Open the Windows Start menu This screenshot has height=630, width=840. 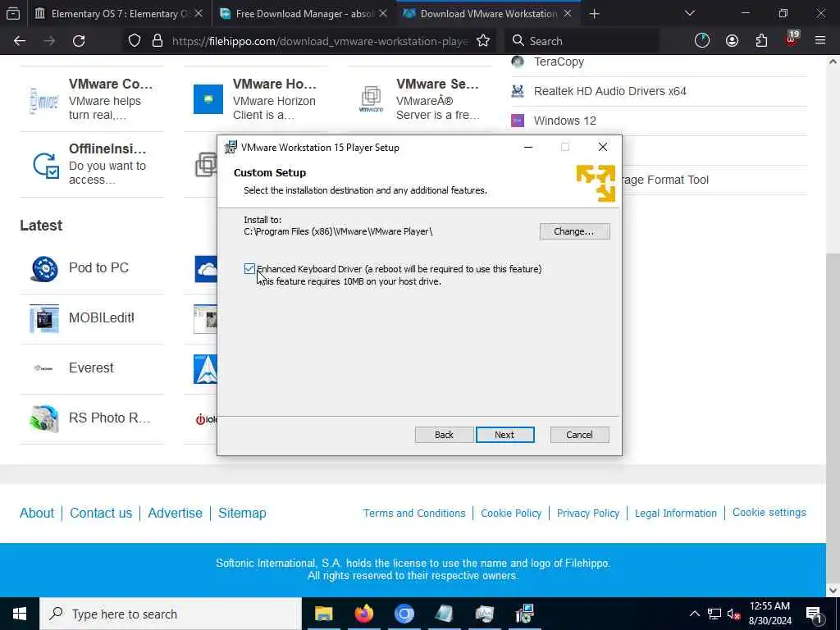pyautogui.click(x=20, y=614)
